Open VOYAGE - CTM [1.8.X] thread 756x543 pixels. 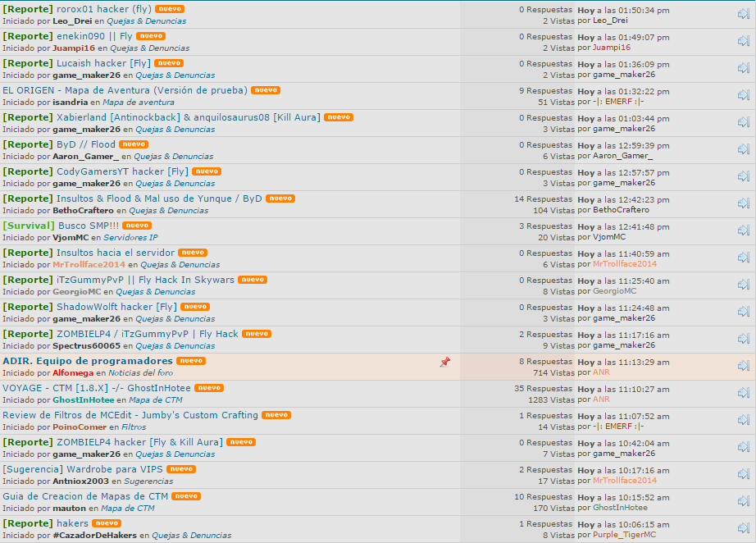click(x=97, y=388)
